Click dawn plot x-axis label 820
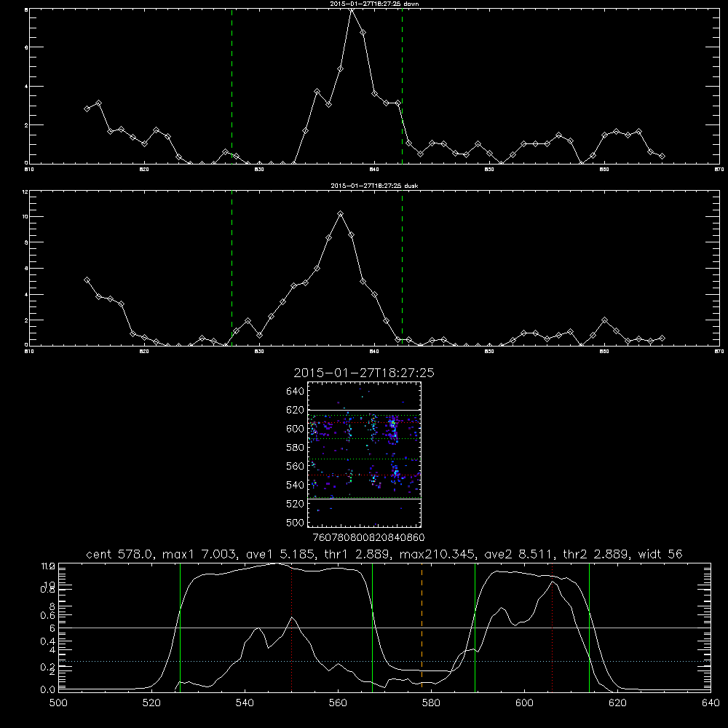 pyautogui.click(x=144, y=170)
